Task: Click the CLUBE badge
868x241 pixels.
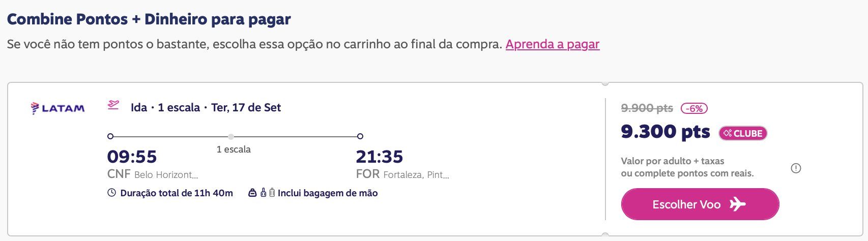Action: (743, 133)
